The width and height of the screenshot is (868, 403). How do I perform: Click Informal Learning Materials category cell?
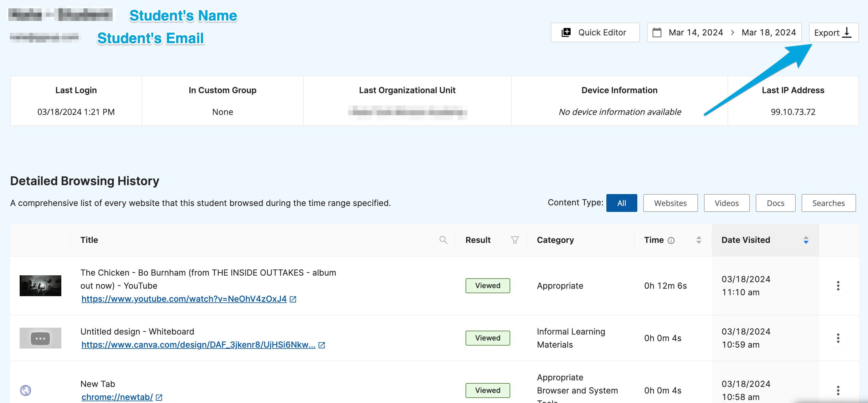(571, 338)
